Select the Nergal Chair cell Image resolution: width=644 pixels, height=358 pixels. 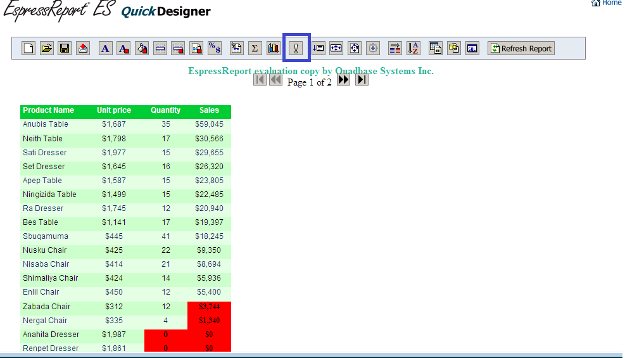pyautogui.click(x=45, y=321)
